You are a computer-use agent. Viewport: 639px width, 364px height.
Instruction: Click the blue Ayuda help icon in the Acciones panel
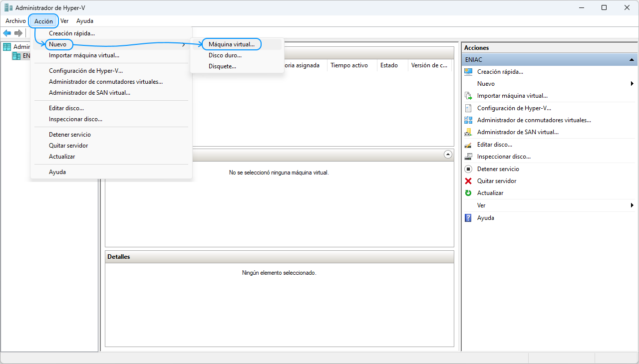point(468,218)
